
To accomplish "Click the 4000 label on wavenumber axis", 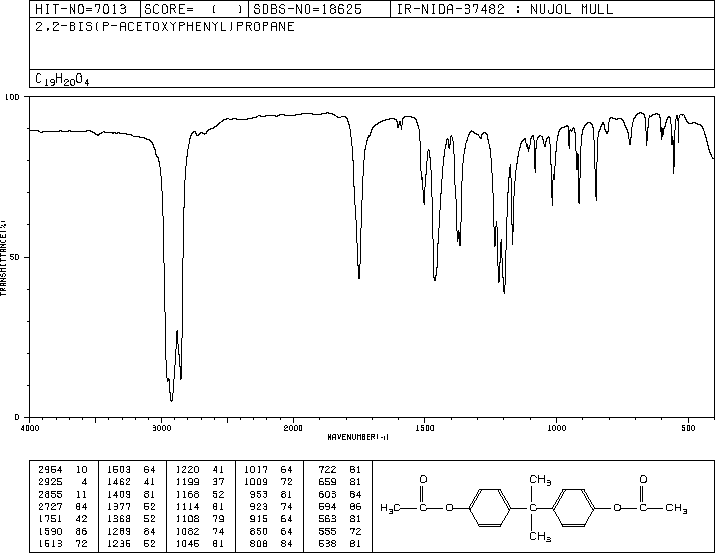I will (x=30, y=428).
